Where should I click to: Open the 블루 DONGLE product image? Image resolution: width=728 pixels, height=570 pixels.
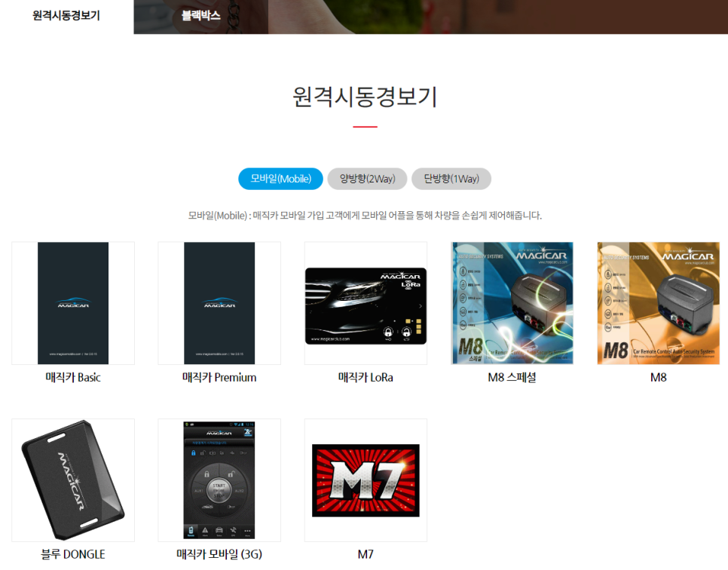73,480
